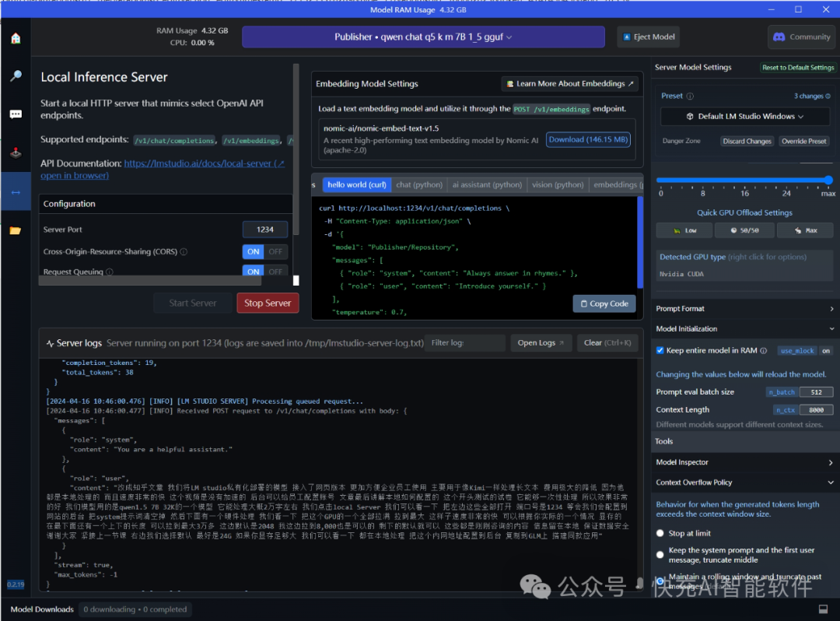Turn CORS switch to OFF
Screen dimensions: 840x621
pos(276,251)
